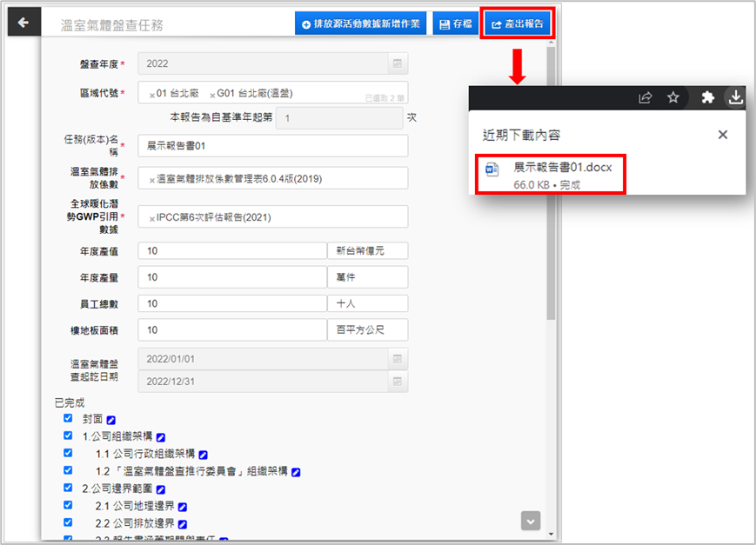
Task: Expand the 溫室氣體排放係數 selection field
Action: point(272,178)
